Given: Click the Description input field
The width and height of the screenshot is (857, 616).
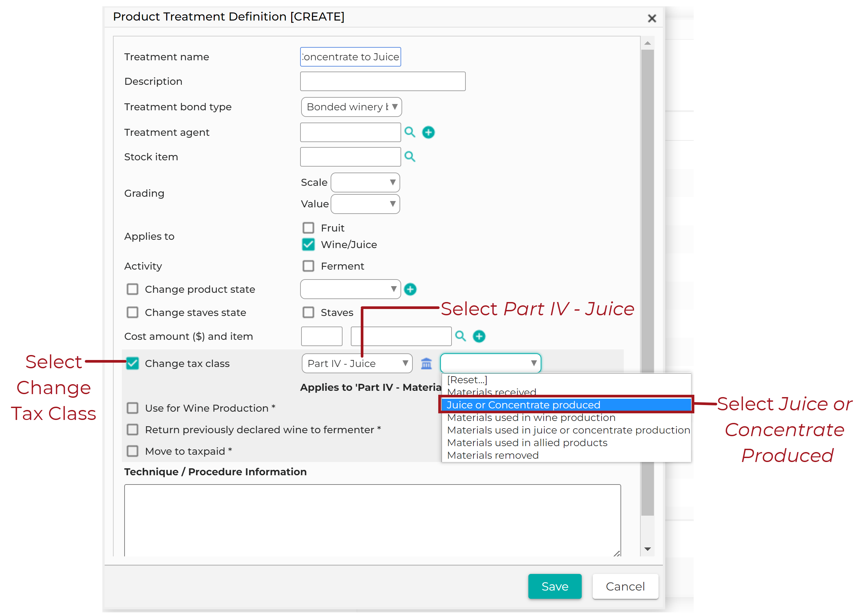Looking at the screenshot, I should [x=383, y=81].
